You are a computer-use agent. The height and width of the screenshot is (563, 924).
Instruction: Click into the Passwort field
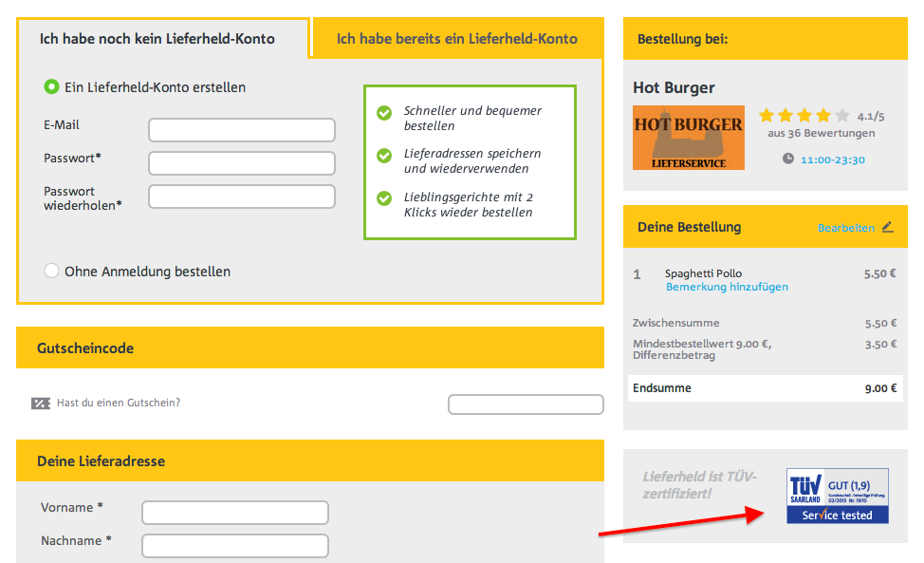(x=242, y=163)
